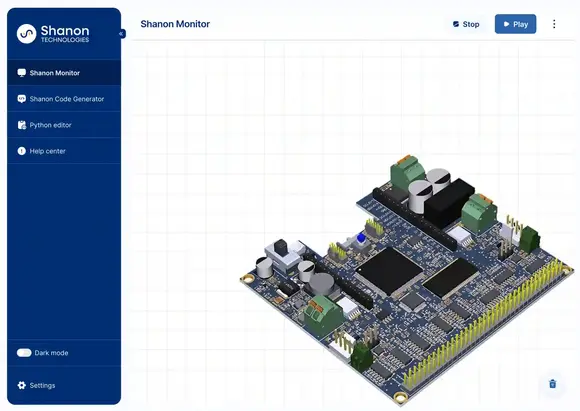The height and width of the screenshot is (411, 580).
Task: Open Settings from the sidebar
Action: click(x=64, y=385)
